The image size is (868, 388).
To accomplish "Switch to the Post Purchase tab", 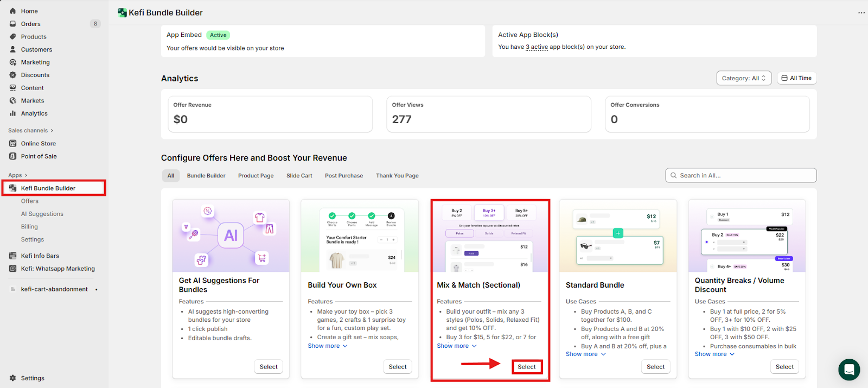I will (x=343, y=176).
